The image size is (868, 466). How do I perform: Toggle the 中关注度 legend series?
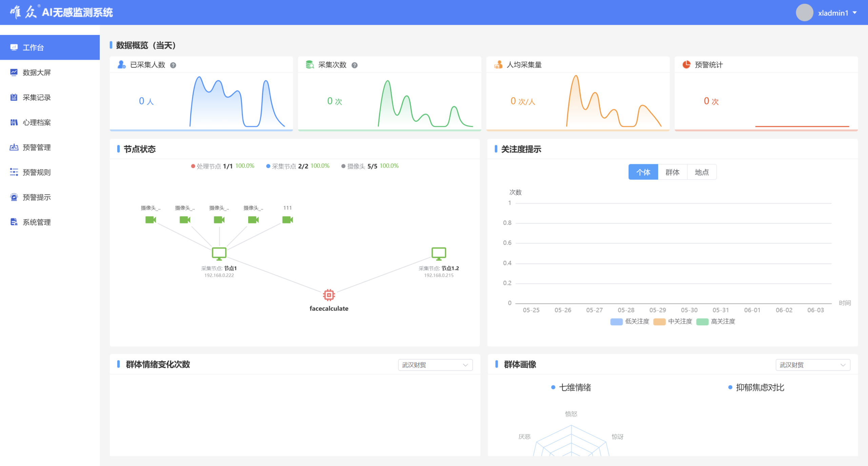672,322
